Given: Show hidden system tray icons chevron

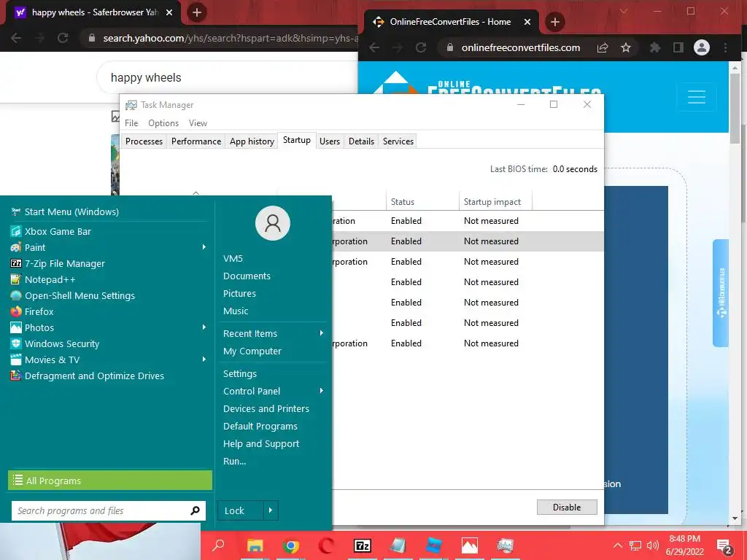Looking at the screenshot, I should pyautogui.click(x=617, y=545).
